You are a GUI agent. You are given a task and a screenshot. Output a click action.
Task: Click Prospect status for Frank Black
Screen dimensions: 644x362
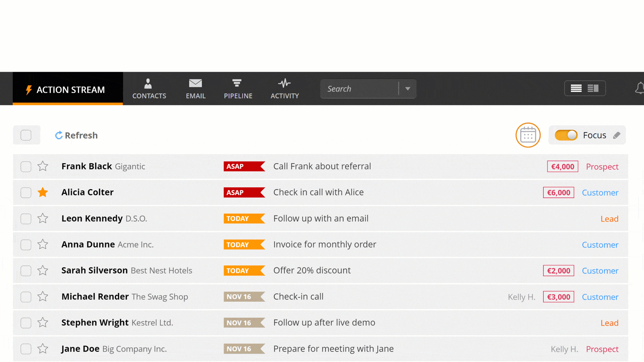[602, 167]
